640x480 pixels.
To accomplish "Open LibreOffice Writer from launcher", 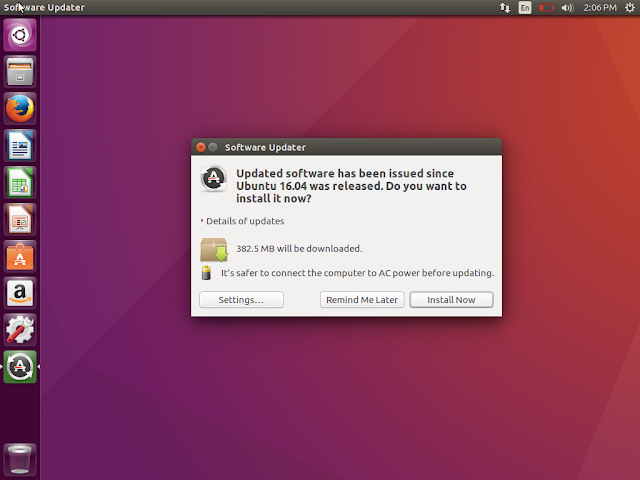I will (20, 146).
